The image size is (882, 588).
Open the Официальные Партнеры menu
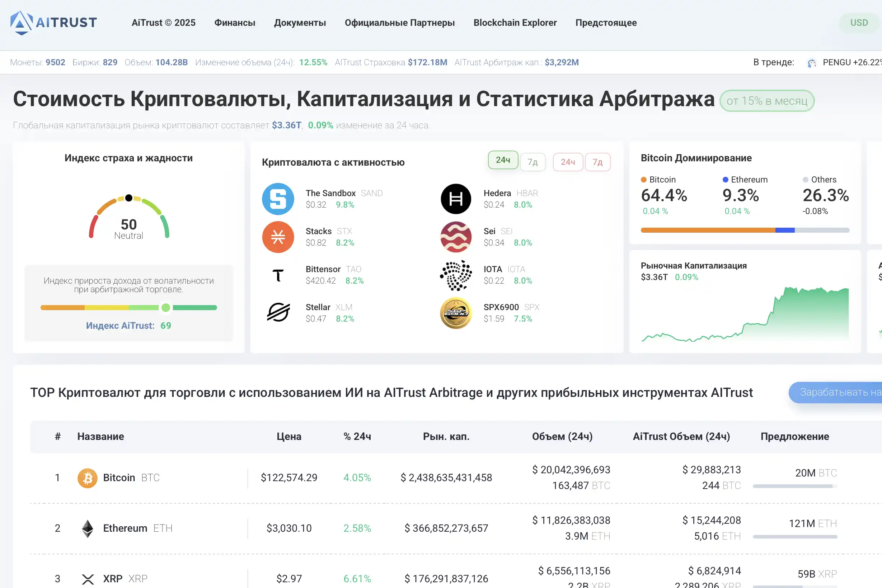pyautogui.click(x=400, y=23)
